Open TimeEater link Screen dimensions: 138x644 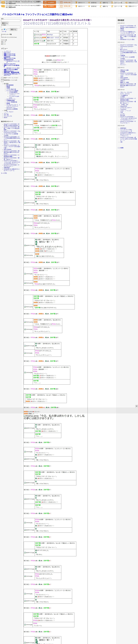pos(123,109)
